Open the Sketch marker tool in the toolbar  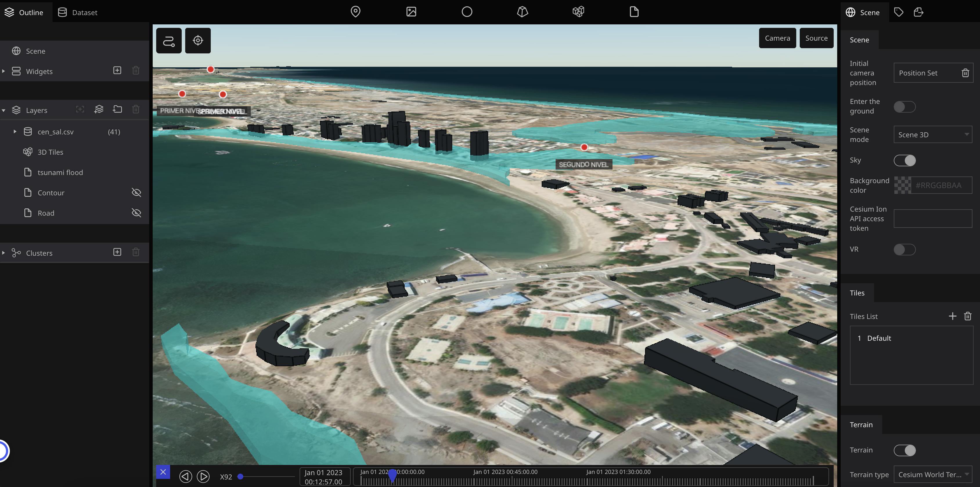pyautogui.click(x=355, y=12)
